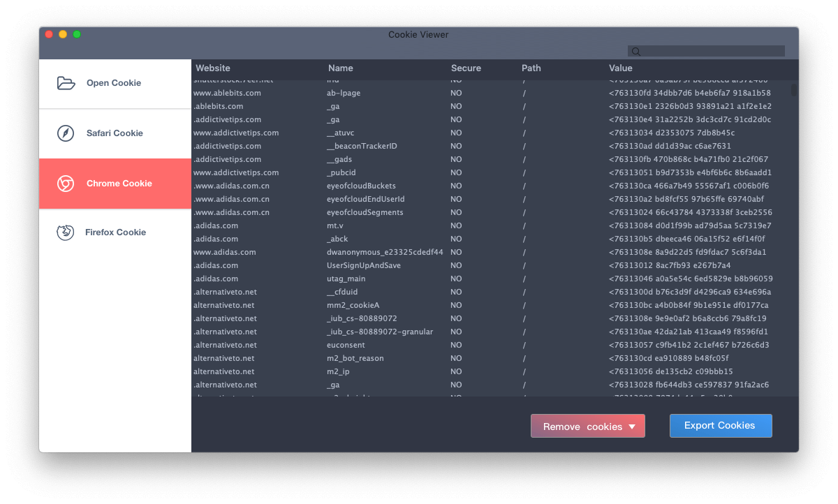Select the mm2_cookieA cookie name
Screen dimensions: 838x504
[353, 305]
